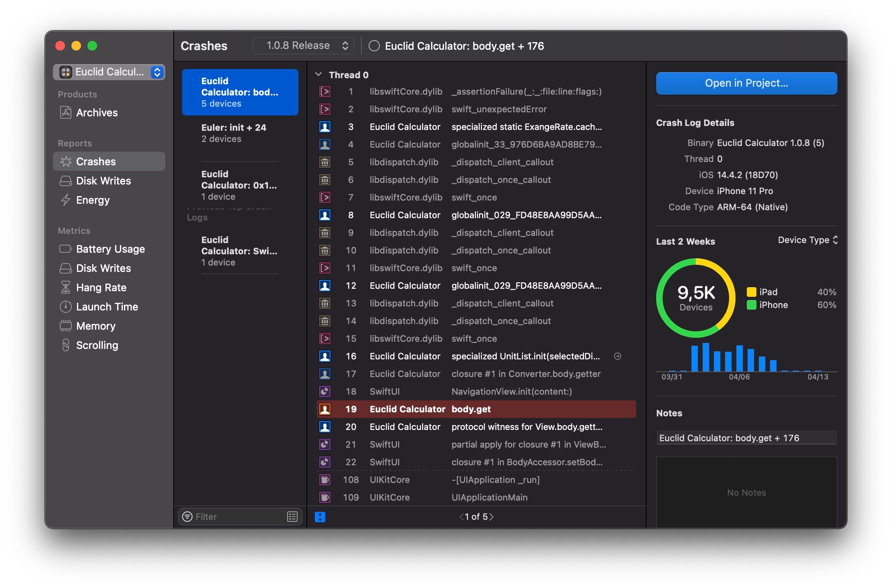
Task: Click the Open in Project button
Action: 746,83
